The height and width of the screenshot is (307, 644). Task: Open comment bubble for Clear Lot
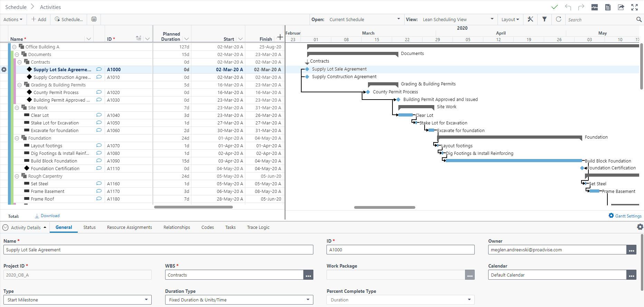(99, 115)
